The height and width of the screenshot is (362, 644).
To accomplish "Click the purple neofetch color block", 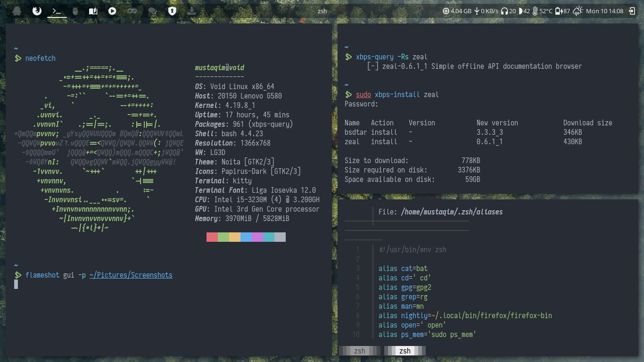I will (257, 237).
